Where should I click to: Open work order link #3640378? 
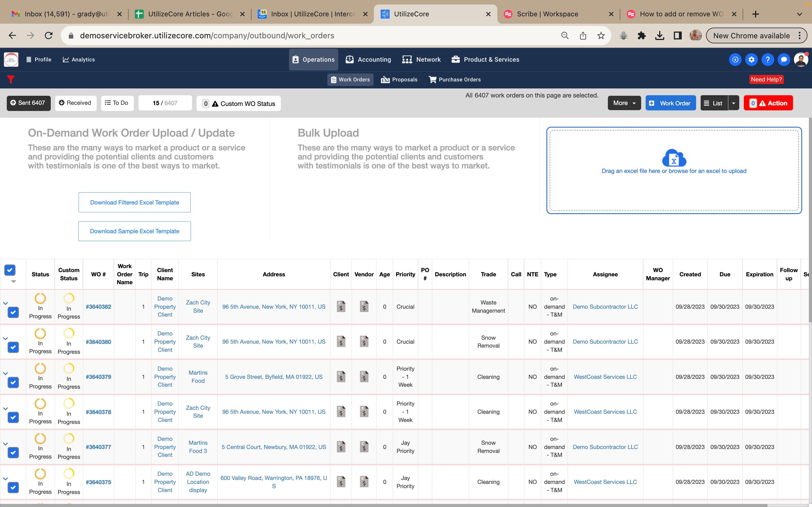(98, 412)
